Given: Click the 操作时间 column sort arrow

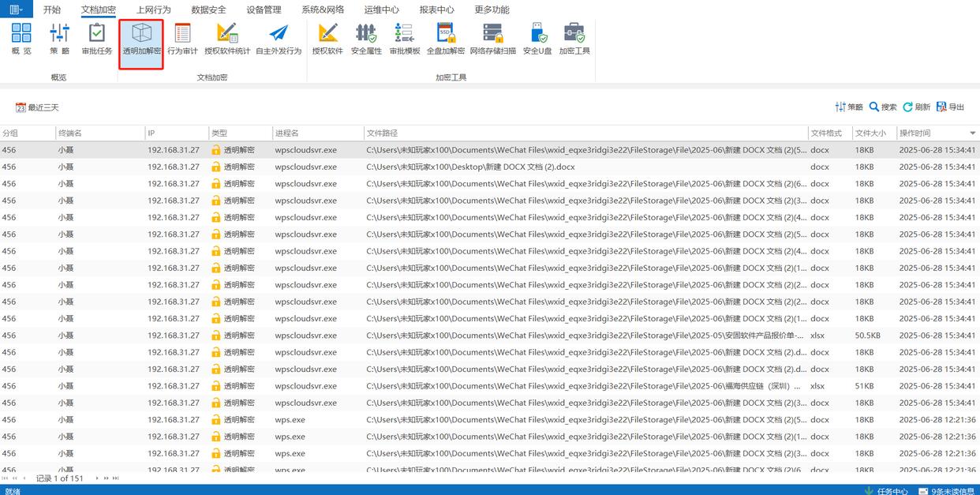Looking at the screenshot, I should [x=972, y=133].
